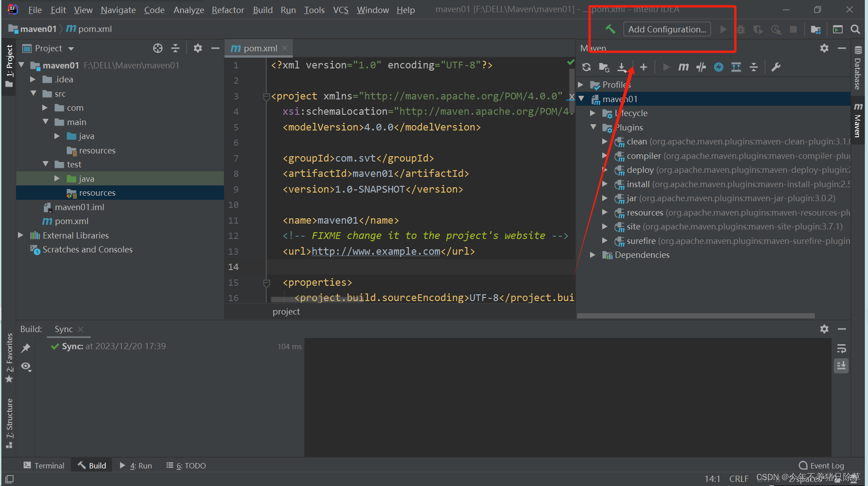Click the Search Everywhere magnifier icon

pyautogui.click(x=855, y=29)
